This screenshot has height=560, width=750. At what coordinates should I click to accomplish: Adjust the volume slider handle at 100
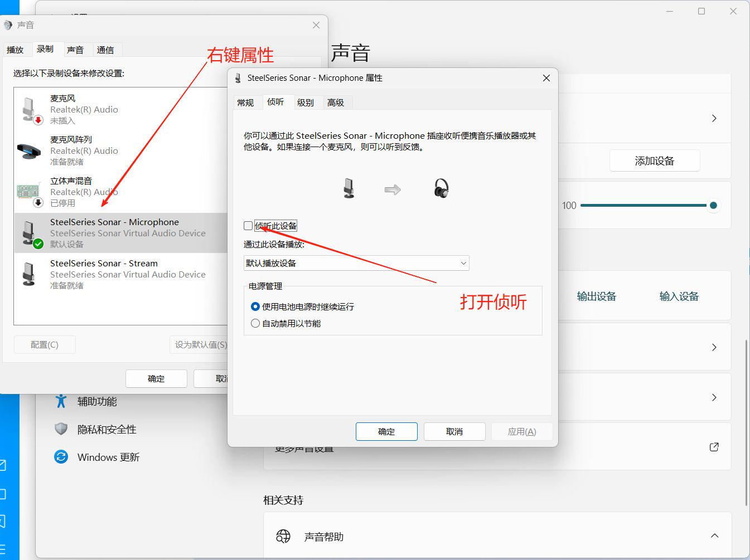[x=713, y=206]
